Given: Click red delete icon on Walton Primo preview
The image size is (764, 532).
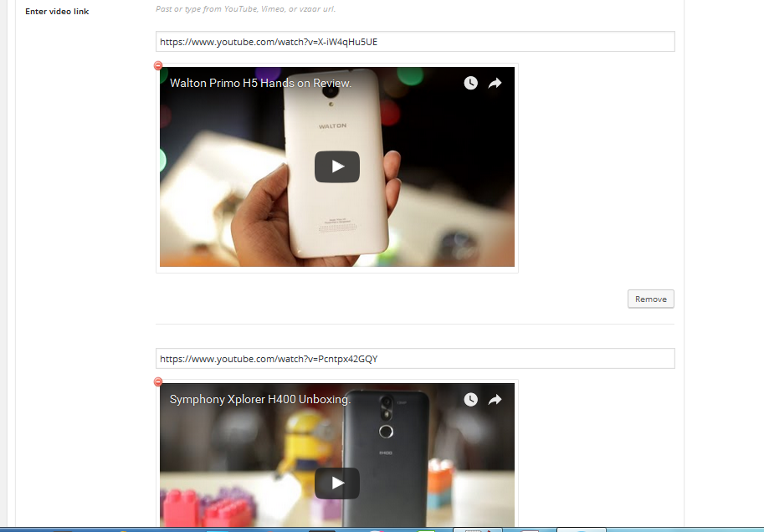Looking at the screenshot, I should tap(158, 65).
